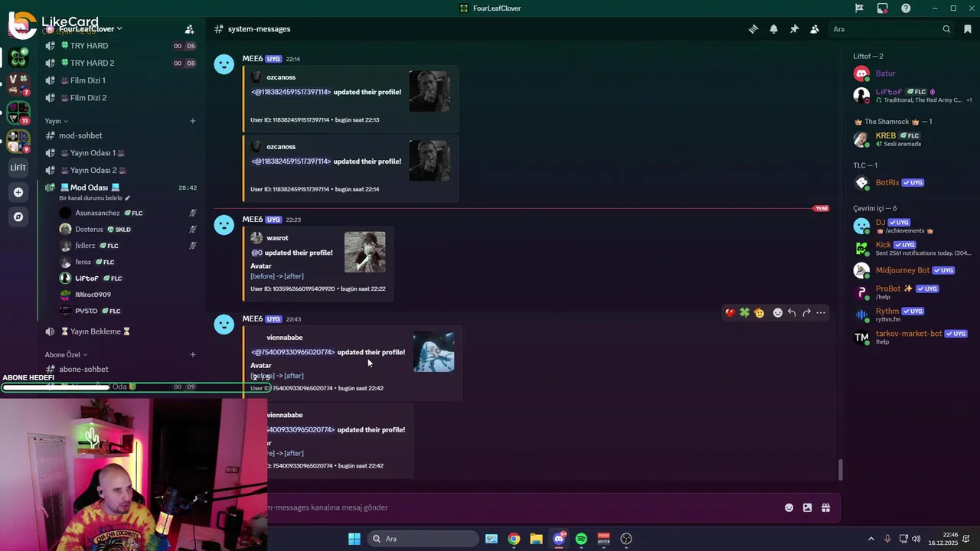Open the server folder with 11 badge

coord(18,113)
